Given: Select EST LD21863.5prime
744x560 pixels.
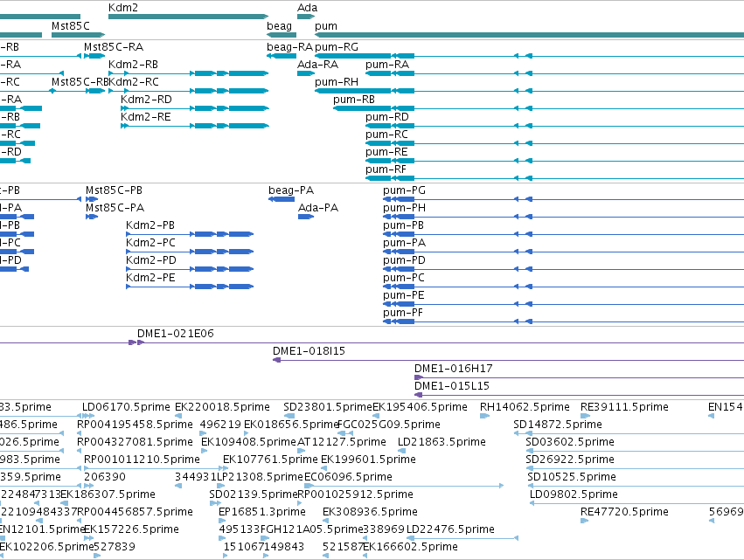Looking at the screenshot, I should tap(442, 442).
